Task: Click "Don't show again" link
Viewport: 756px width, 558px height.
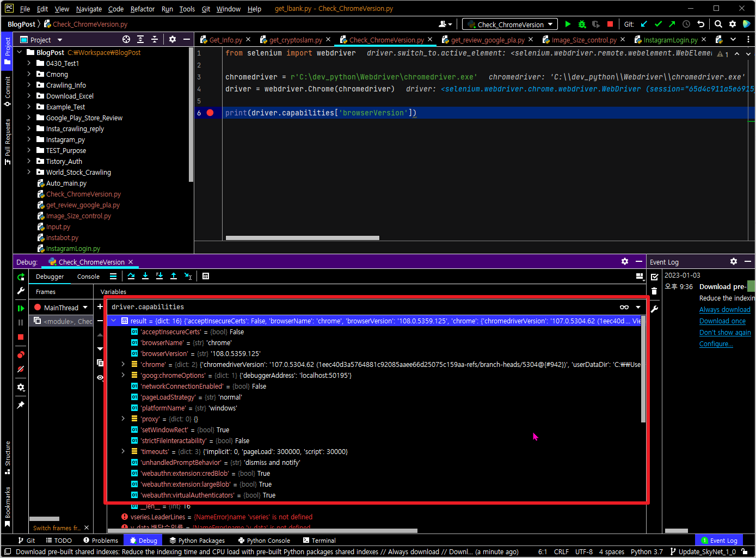Action: [725, 333]
